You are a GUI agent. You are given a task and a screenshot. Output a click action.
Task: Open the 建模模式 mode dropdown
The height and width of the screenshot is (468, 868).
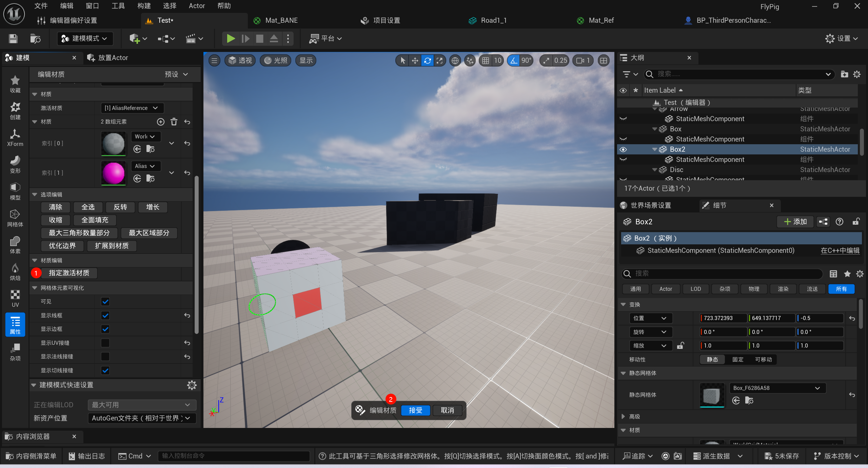tap(85, 39)
